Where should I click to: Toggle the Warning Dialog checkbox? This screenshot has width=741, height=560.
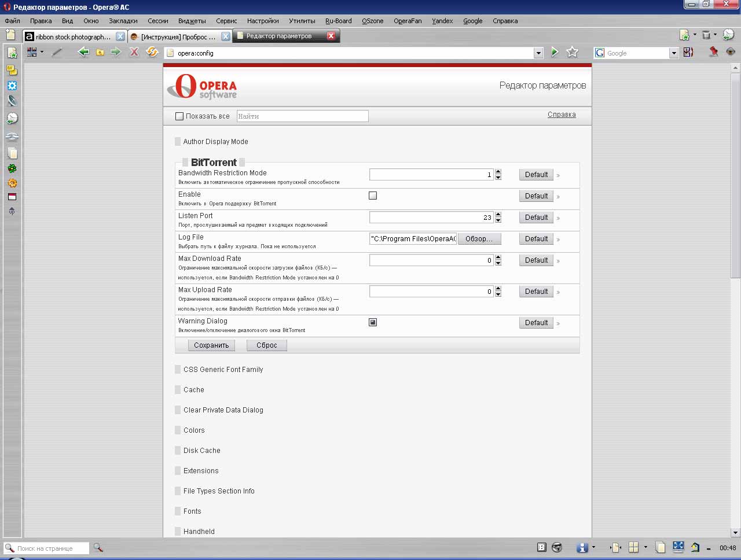tap(373, 322)
